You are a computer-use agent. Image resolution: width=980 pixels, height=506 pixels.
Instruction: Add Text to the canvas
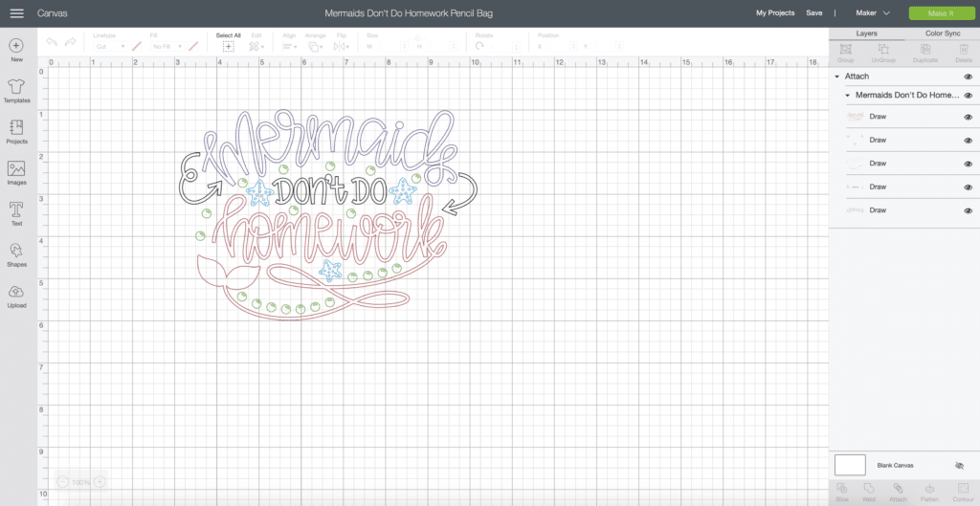pyautogui.click(x=17, y=214)
